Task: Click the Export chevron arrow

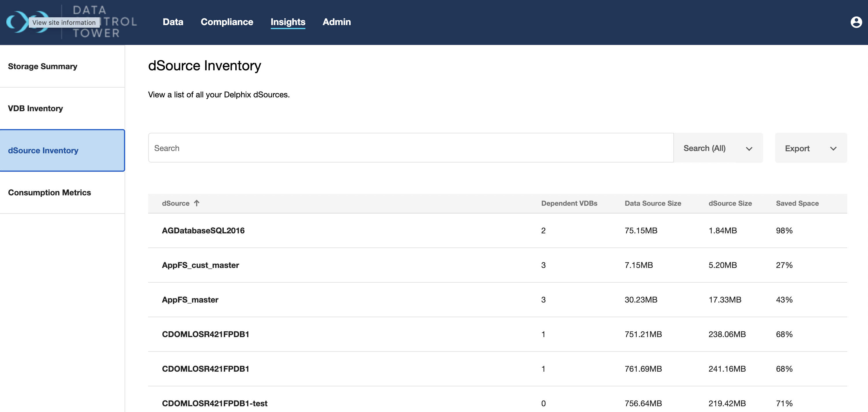Action: [833, 149]
